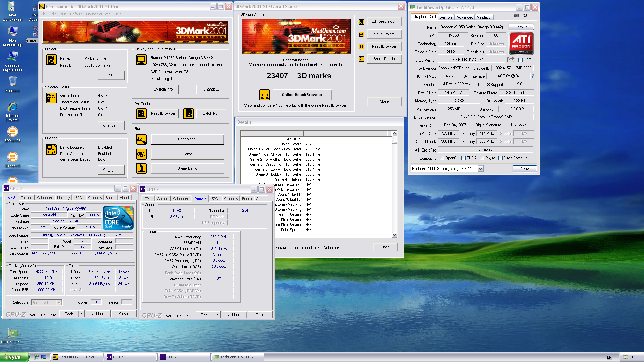Open the GPU selection dropdown in GPU-Z

coord(480,169)
